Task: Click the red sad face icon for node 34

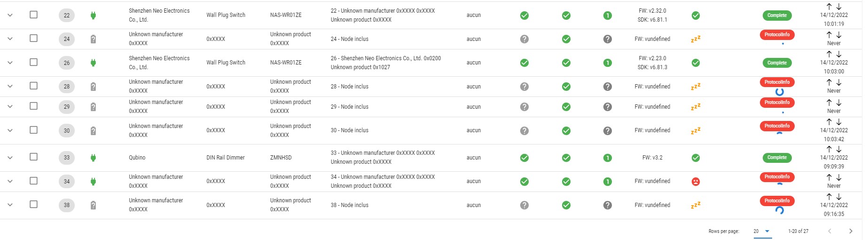Action: point(696,181)
